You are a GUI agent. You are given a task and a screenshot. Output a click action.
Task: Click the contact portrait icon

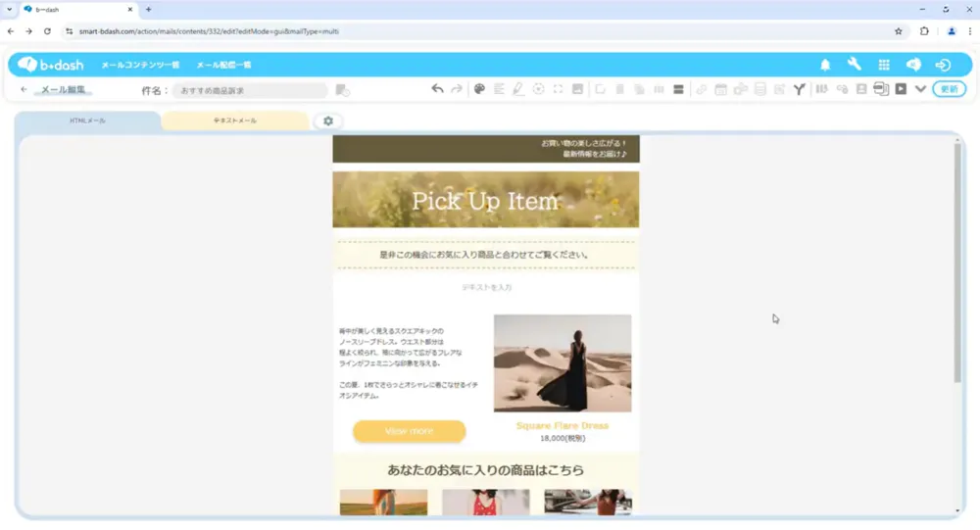pos(861,89)
